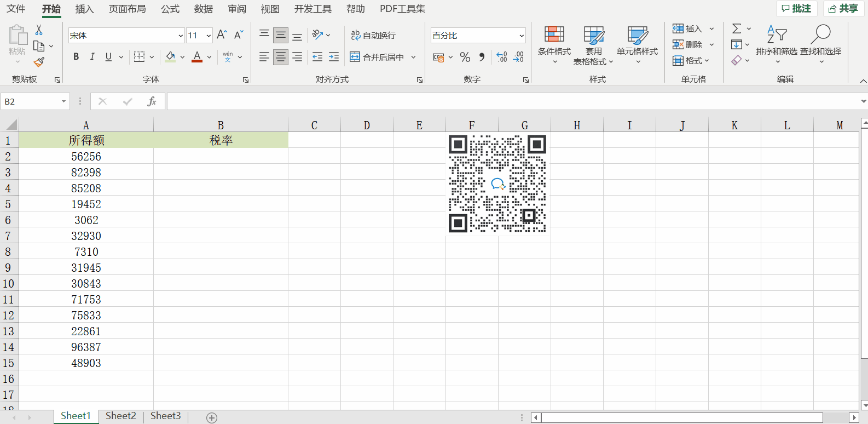Toggle underline formatting
Viewport: 868px width, 424px height.
click(108, 56)
